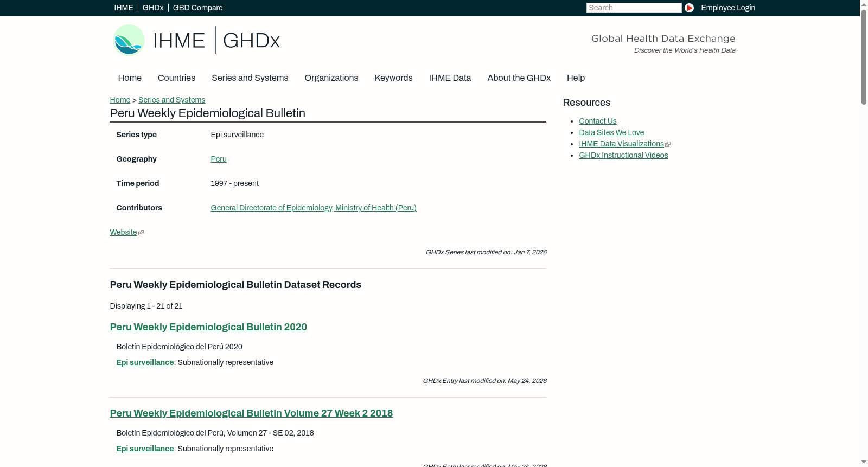Click the GHDx logo text in header
The width and height of the screenshot is (868, 467).
[x=251, y=40]
